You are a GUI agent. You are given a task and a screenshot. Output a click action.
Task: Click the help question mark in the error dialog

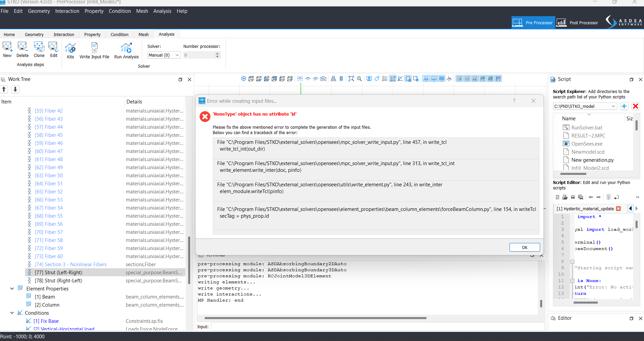coord(514,101)
